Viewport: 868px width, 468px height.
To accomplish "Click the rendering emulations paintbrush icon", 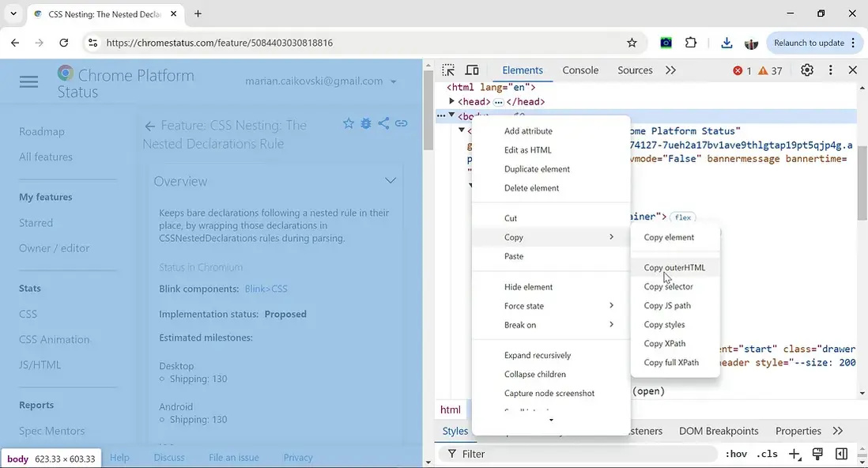I will click(817, 454).
